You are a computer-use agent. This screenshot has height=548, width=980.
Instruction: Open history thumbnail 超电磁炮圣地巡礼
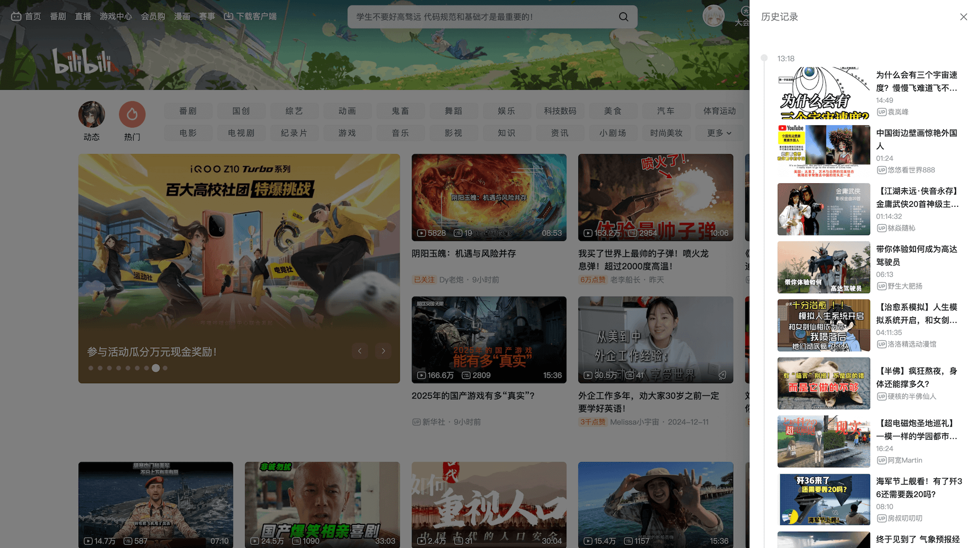pyautogui.click(x=823, y=441)
